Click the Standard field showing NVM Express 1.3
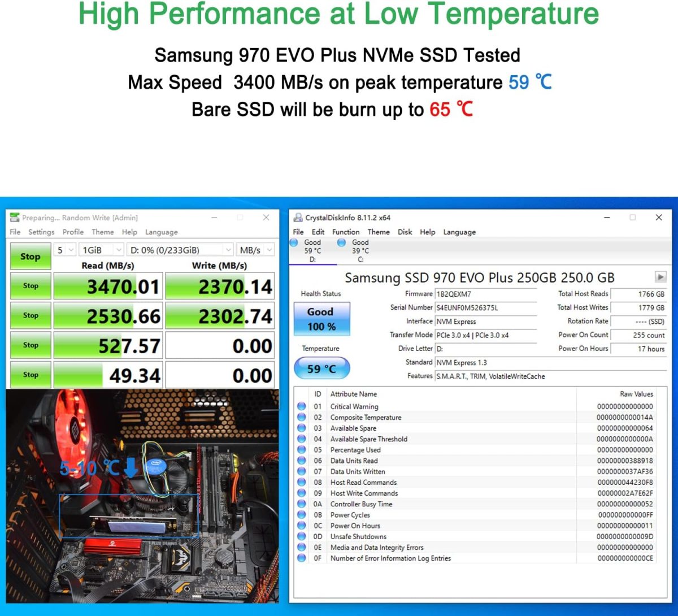The width and height of the screenshot is (678, 616). coord(551,362)
